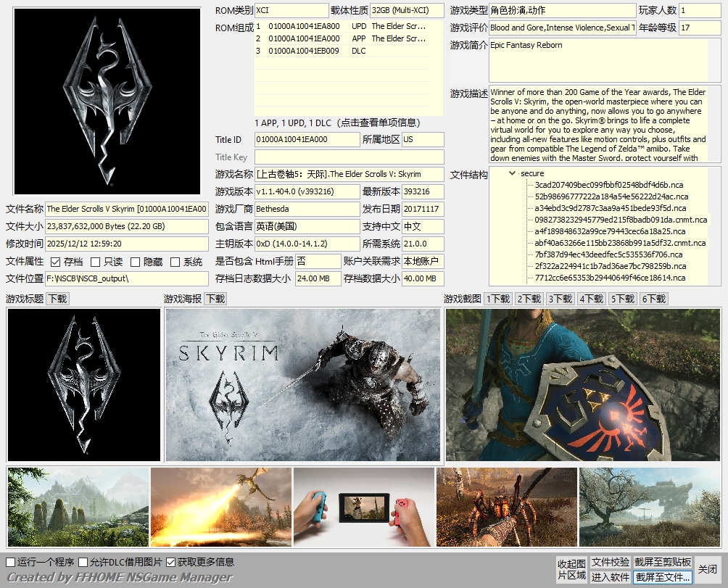728x588 pixels.
Task: Toggle 允许DLC借用图片 checkbox
Action: tap(83, 563)
